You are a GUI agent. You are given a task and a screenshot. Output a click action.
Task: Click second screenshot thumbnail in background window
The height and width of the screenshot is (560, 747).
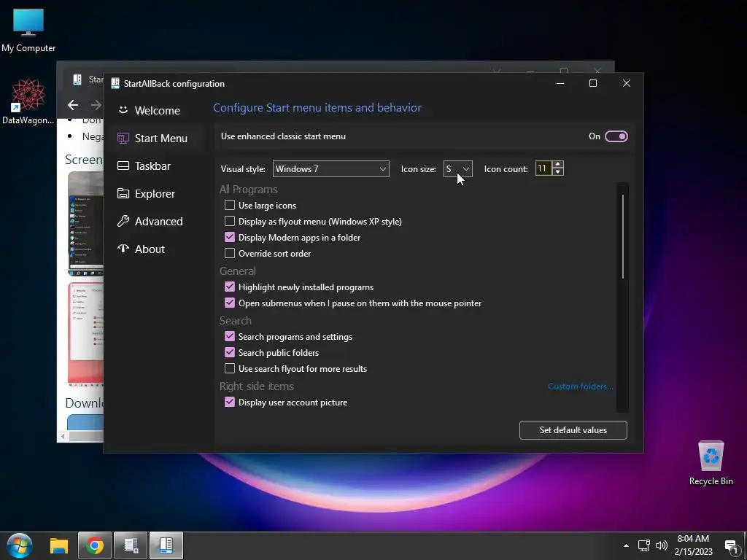[86, 333]
